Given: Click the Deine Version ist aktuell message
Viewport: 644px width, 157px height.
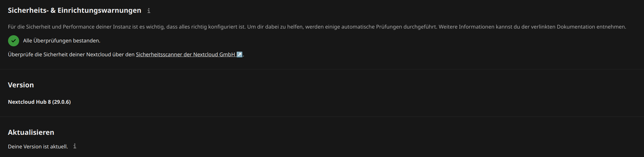Looking at the screenshot, I should [x=38, y=146].
